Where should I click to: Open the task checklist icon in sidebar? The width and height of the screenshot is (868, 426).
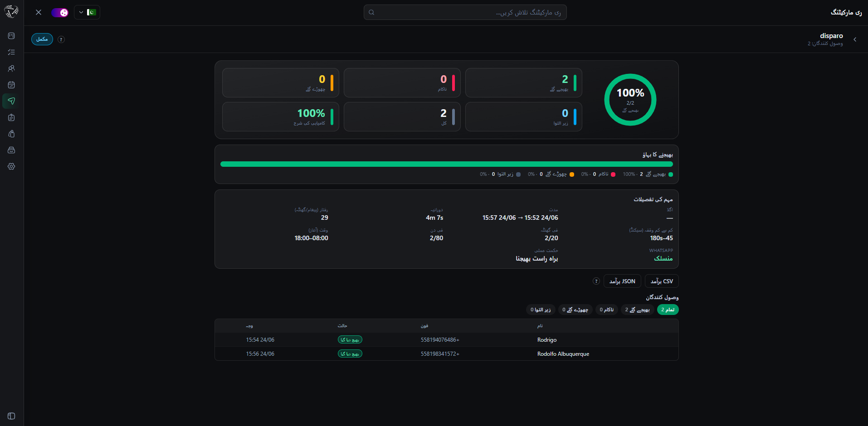(11, 52)
